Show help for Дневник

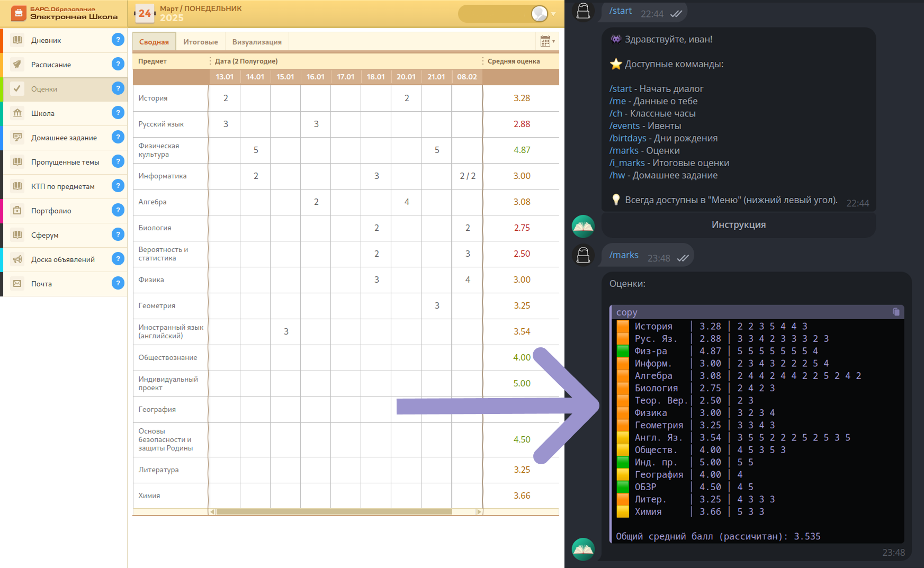pos(118,40)
